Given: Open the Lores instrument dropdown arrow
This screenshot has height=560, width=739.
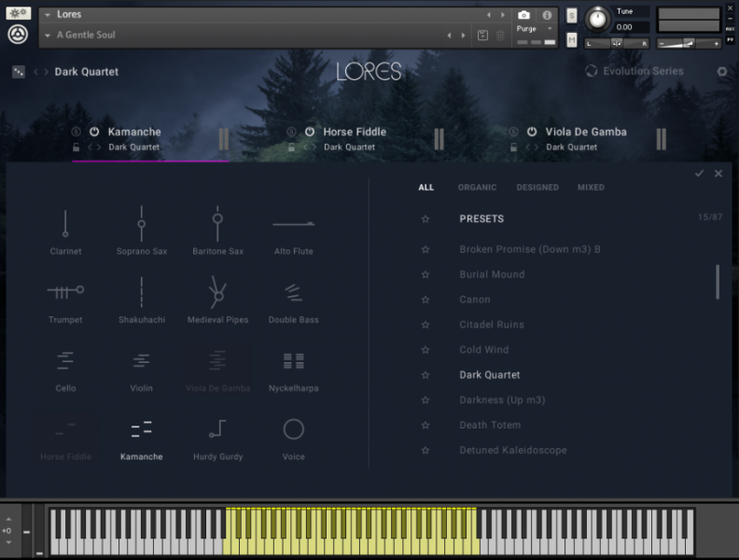Looking at the screenshot, I should 48,15.
